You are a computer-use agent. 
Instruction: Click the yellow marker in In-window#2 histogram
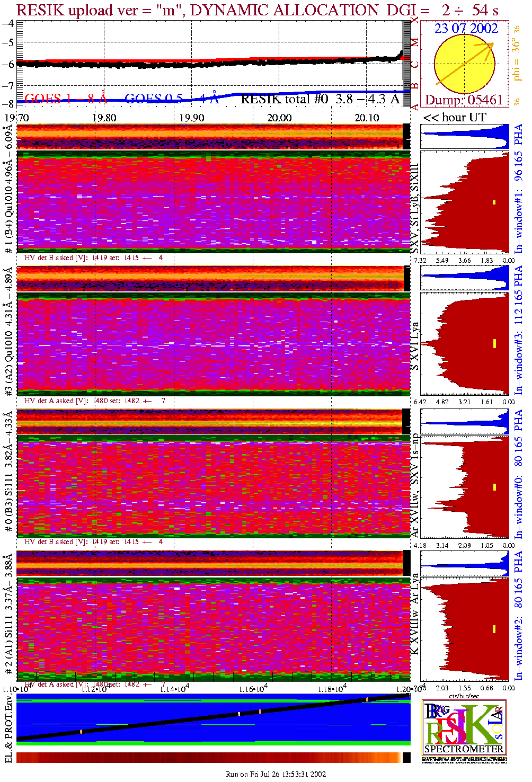[x=494, y=629]
